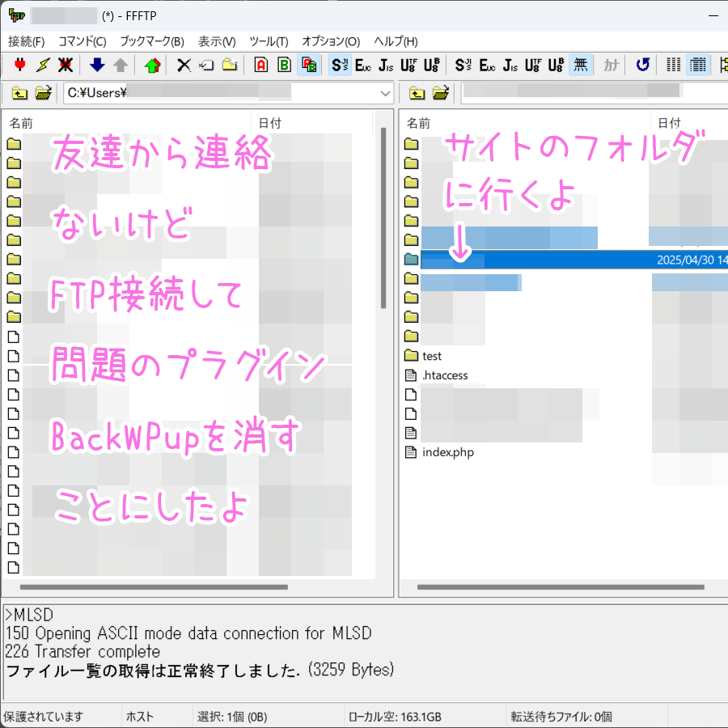
Task: Go to remote parent folder icon
Action: (417, 93)
